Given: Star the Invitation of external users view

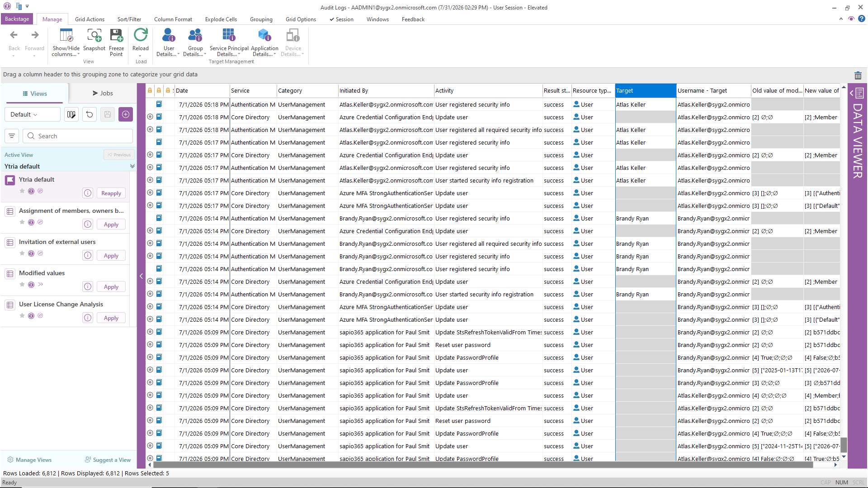Looking at the screenshot, I should [22, 253].
